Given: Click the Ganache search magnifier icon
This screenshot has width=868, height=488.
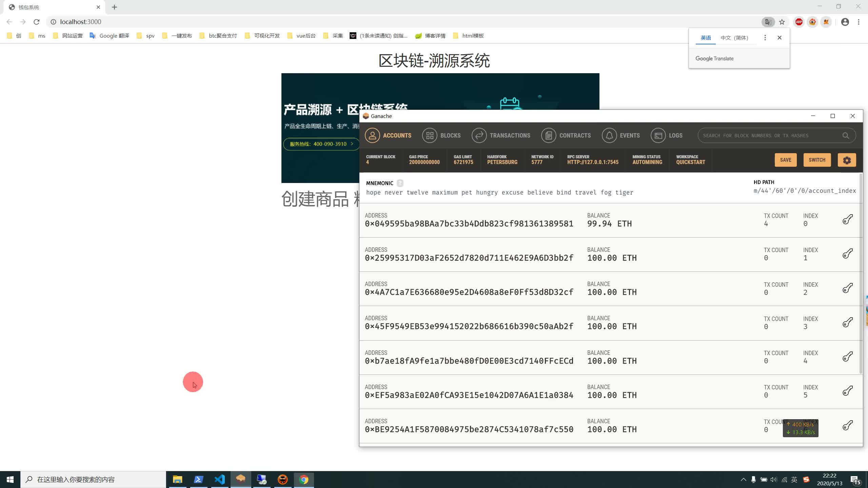Looking at the screenshot, I should point(846,136).
